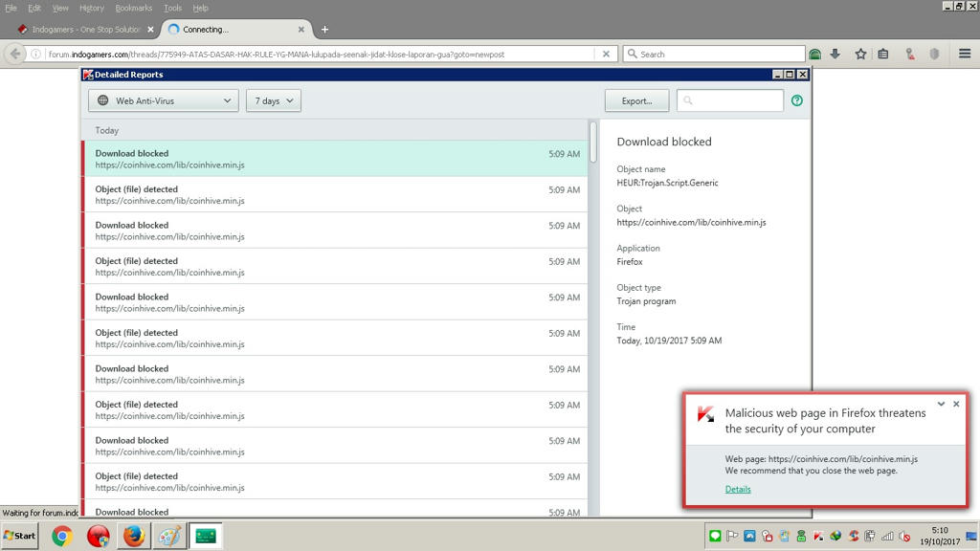Open network signal tray icon

coord(887,536)
